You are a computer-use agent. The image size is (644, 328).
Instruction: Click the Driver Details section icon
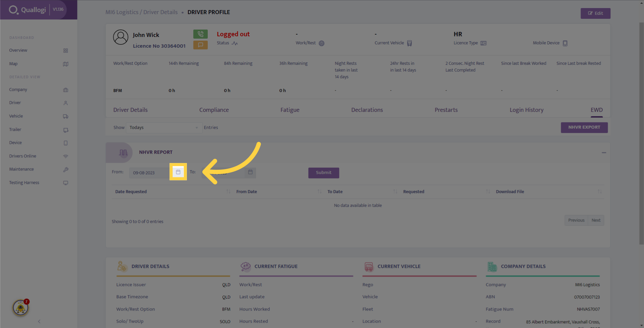pyautogui.click(x=122, y=266)
